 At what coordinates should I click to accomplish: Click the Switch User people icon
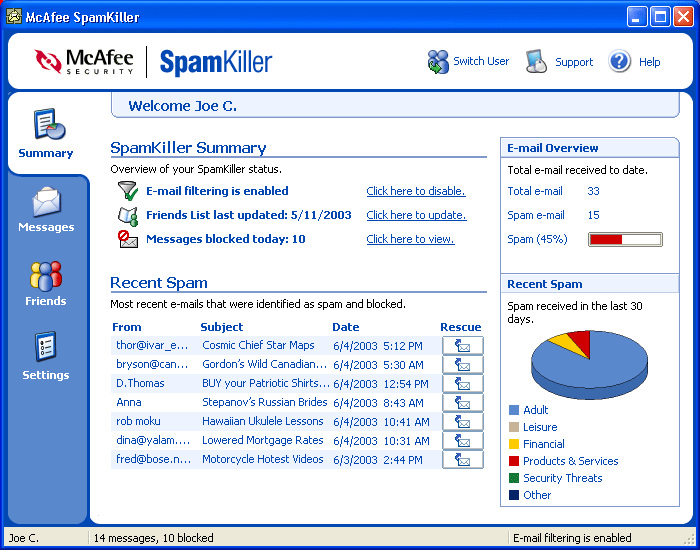(x=438, y=62)
